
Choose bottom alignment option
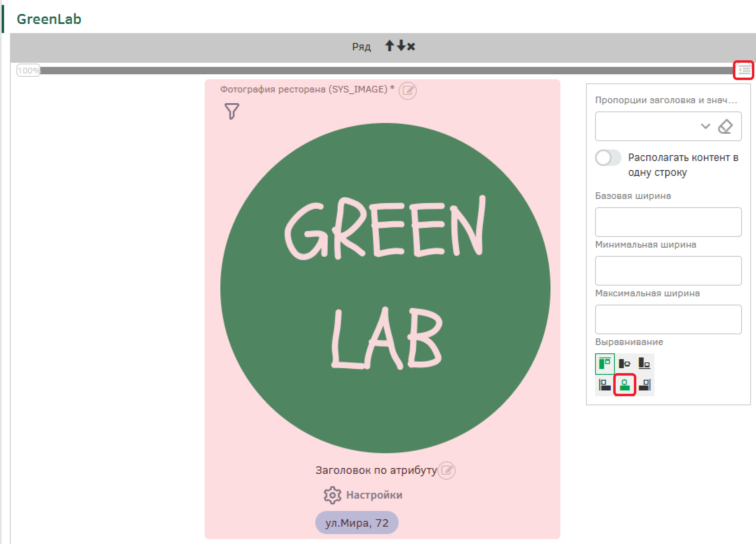pyautogui.click(x=644, y=364)
